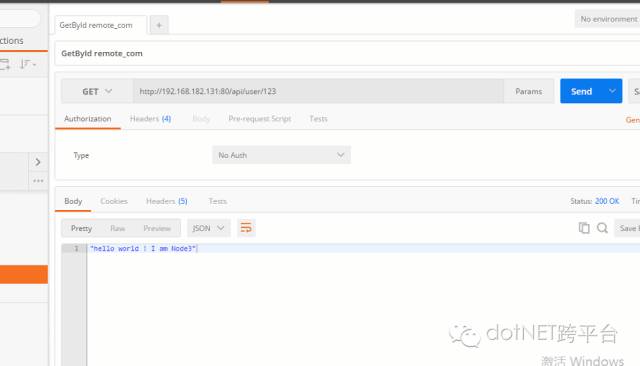Open the Send button dropdown arrow
The width and height of the screenshot is (640, 366).
click(612, 91)
